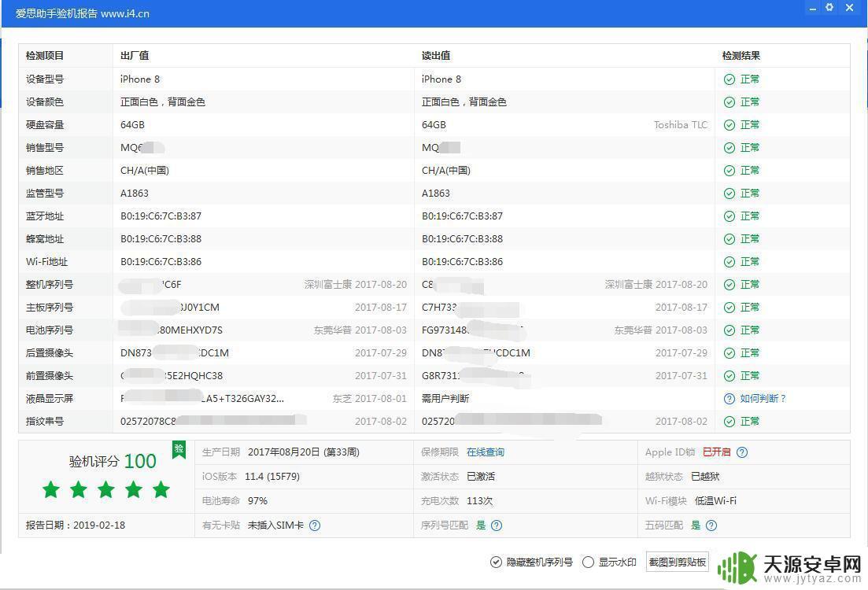Click the 东芝 2017-08-01 display manufacturer label

(369, 399)
